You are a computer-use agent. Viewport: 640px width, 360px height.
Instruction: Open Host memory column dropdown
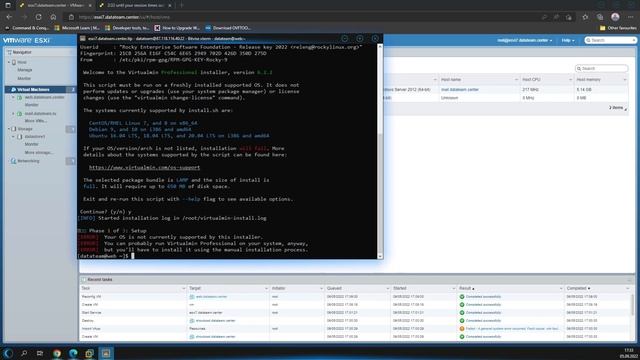[624, 80]
